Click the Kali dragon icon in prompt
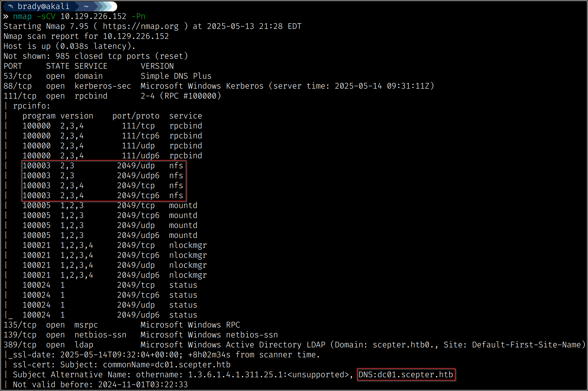588x391 pixels. pos(10,6)
